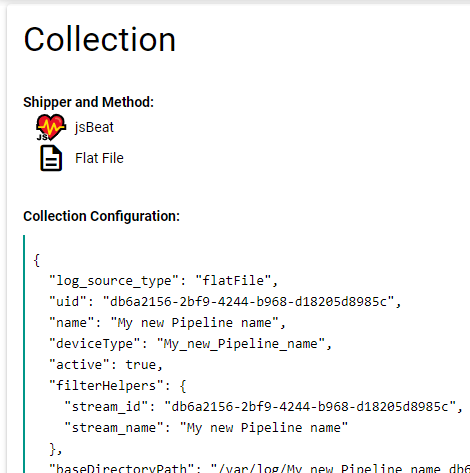Click the jsBeat heart icon
The width and height of the screenshot is (470, 473).
coord(51,127)
